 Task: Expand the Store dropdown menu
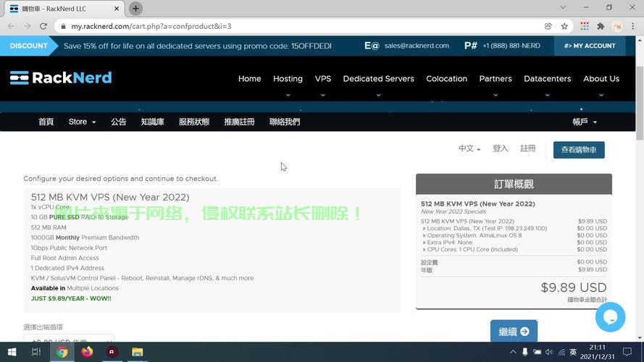[82, 122]
